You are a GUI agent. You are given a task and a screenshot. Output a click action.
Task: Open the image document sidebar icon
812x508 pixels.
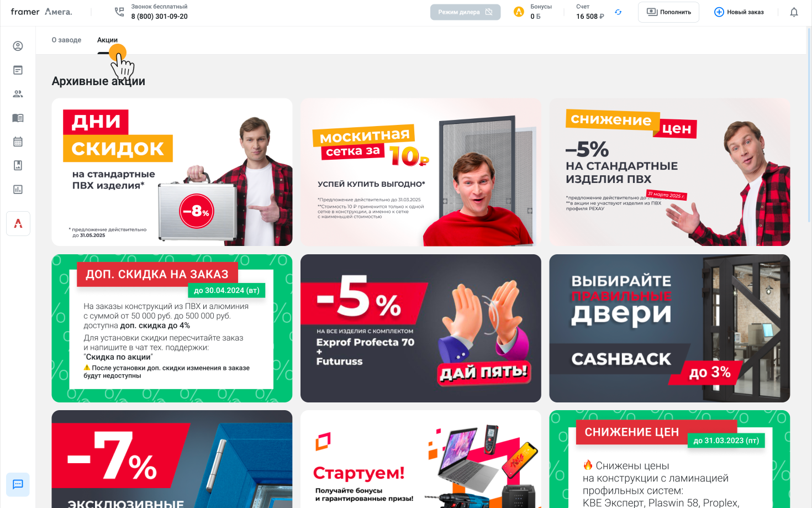point(18,165)
